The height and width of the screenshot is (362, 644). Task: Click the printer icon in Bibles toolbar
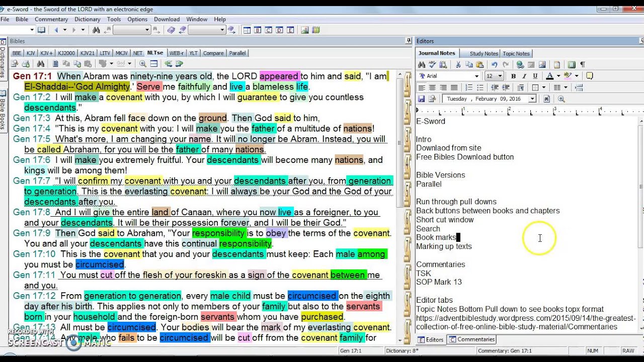tap(26, 64)
